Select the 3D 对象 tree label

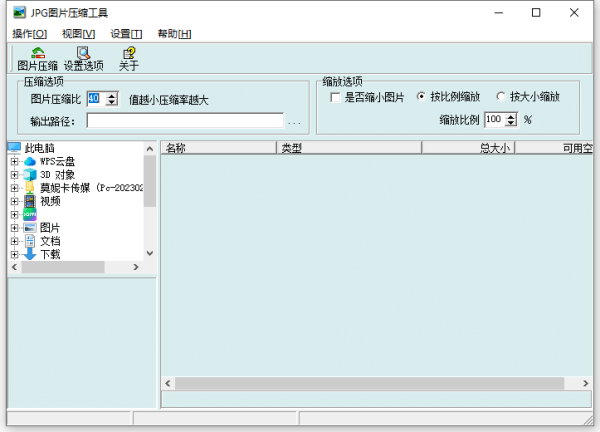point(57,175)
